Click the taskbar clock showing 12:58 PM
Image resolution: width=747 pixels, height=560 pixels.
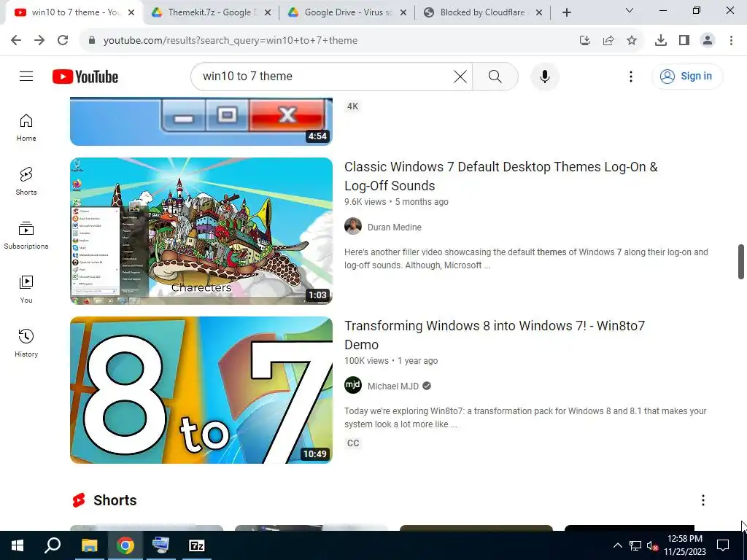point(684,545)
